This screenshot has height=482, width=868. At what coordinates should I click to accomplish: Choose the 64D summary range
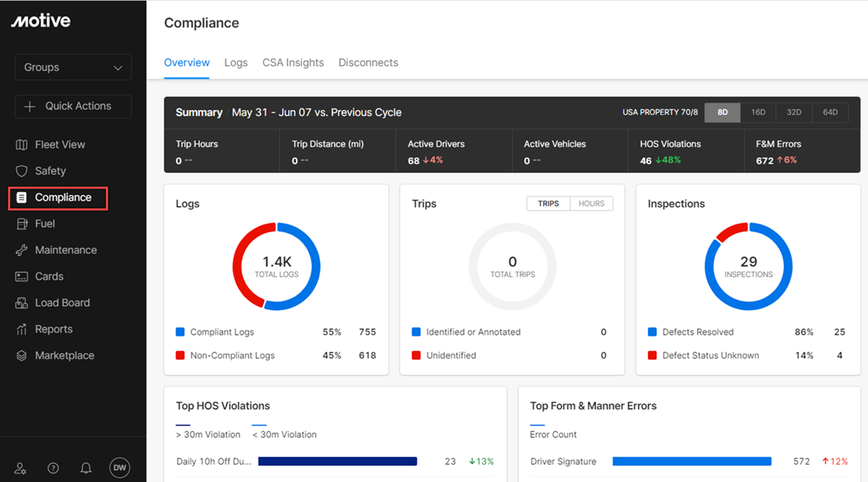point(829,113)
